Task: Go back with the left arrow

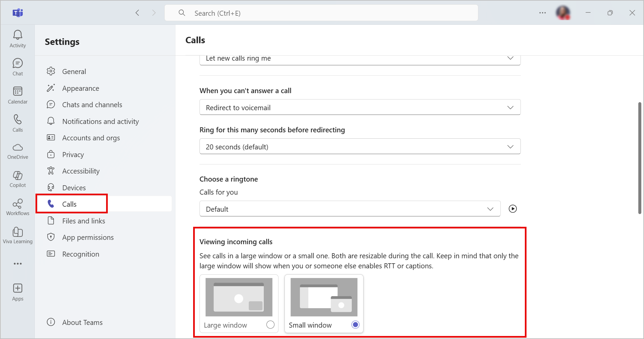Action: tap(137, 13)
